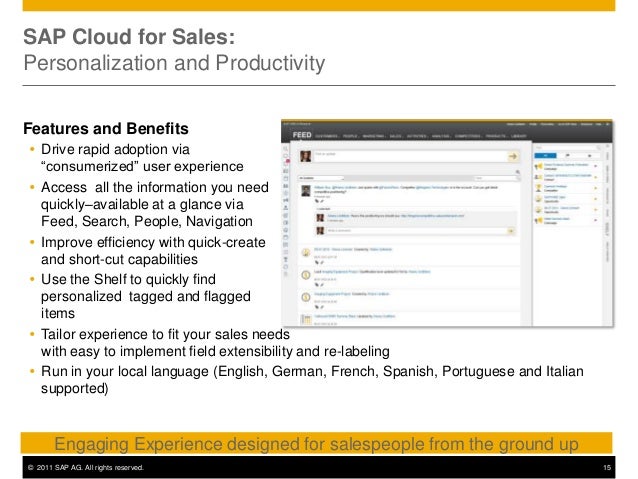Open the Library item in the navigation bar
Screen dimensions: 638x479
(x=518, y=136)
